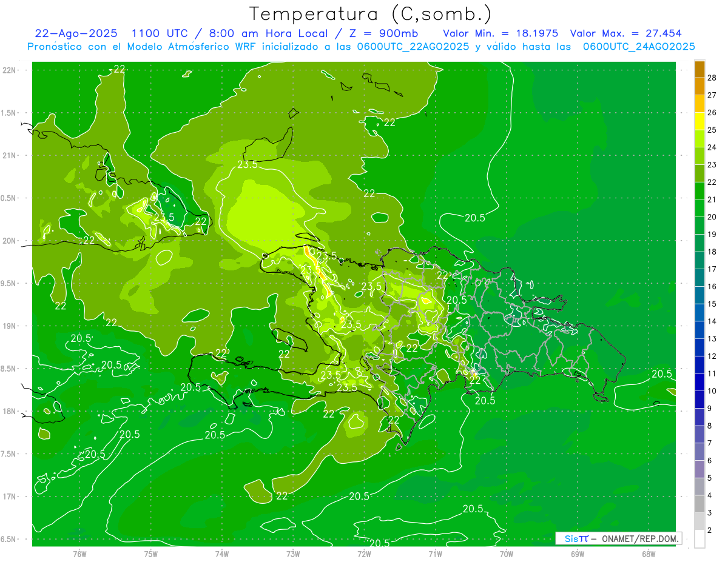Click the value 8 on the color bar
The height and width of the screenshot is (562, 728).
(x=710, y=426)
